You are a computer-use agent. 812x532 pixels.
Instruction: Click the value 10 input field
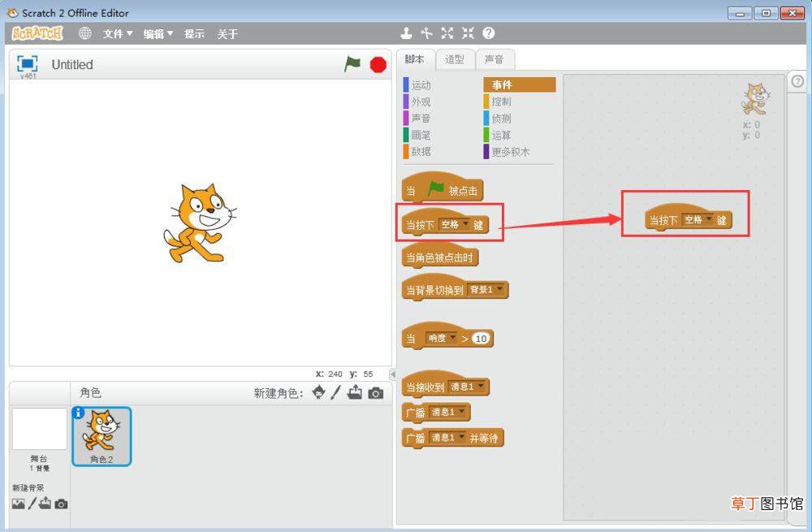click(481, 338)
